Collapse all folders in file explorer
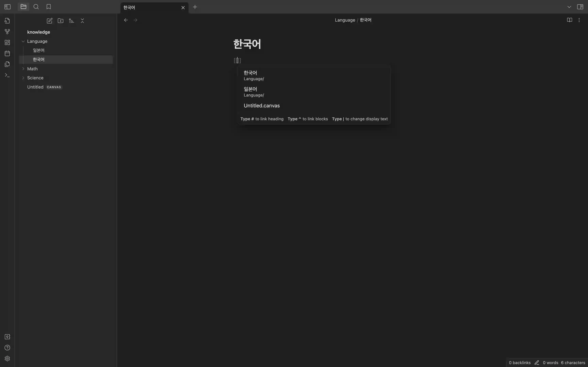 (x=82, y=21)
